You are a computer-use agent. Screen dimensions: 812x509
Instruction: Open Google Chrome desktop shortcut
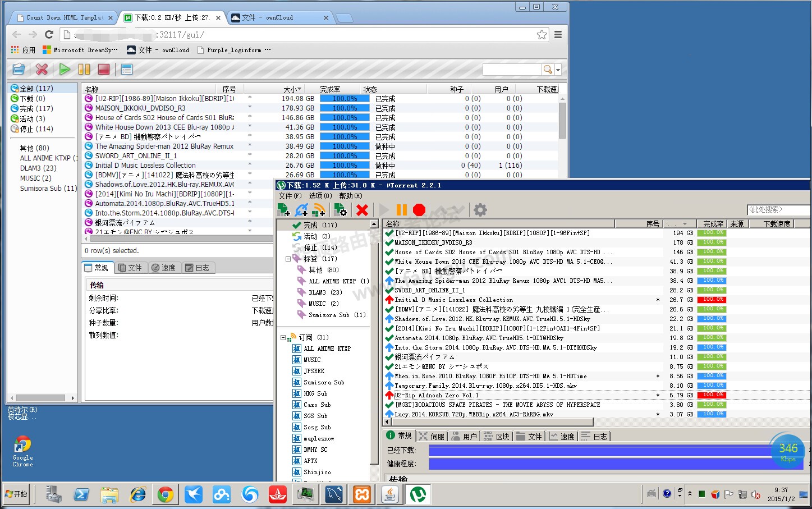coord(22,451)
